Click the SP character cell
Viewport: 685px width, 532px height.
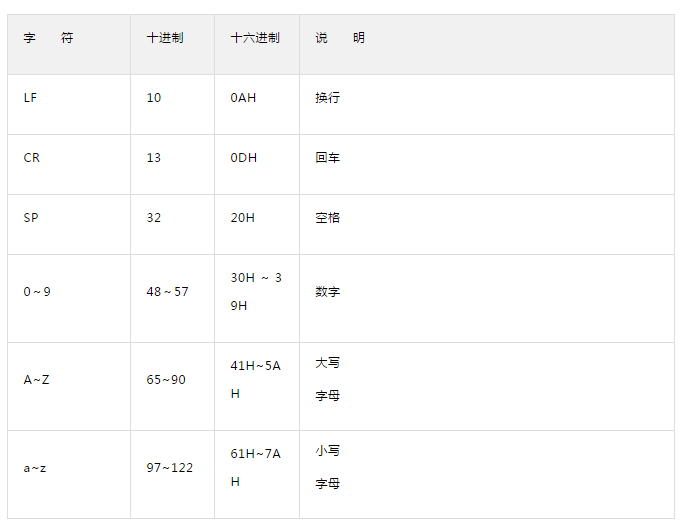[31, 218]
